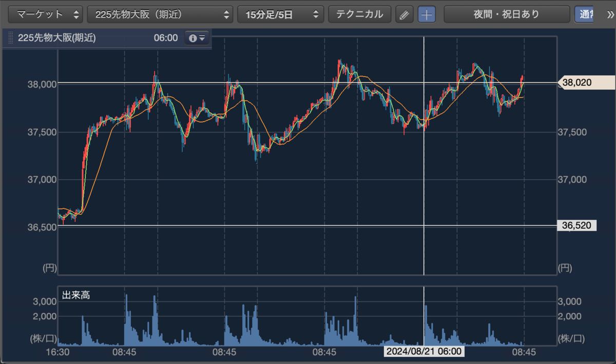Screen dimensions: 616x364
Task: Click the 夜間・祝日あり button
Action: click(x=506, y=14)
